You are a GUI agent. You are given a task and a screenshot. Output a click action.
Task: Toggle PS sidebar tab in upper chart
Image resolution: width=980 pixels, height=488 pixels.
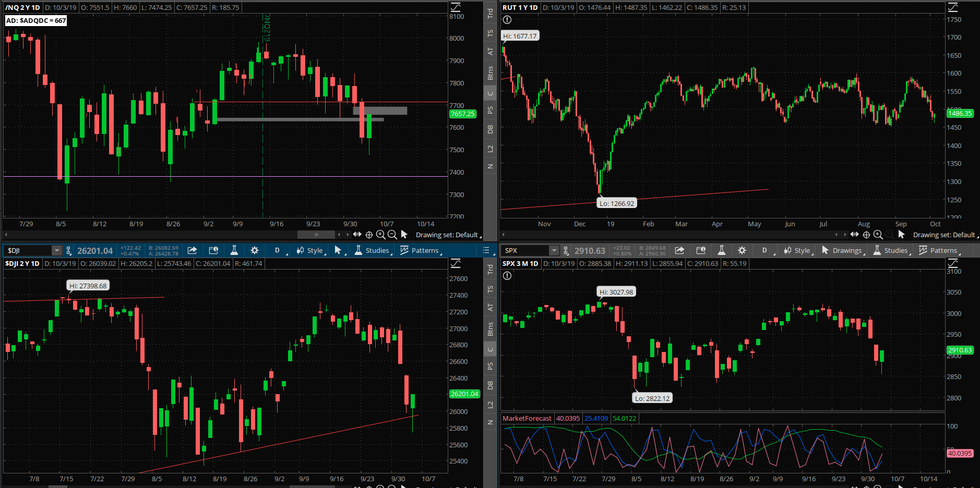point(490,111)
